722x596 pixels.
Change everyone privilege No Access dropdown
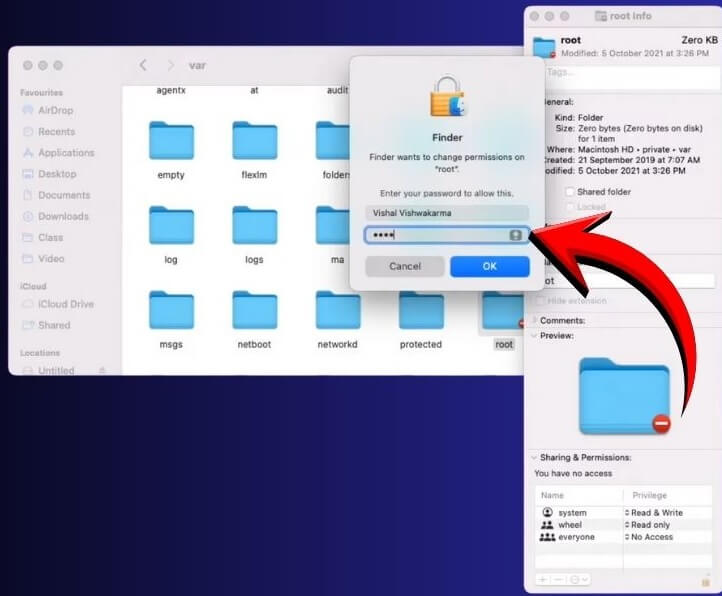(x=648, y=537)
